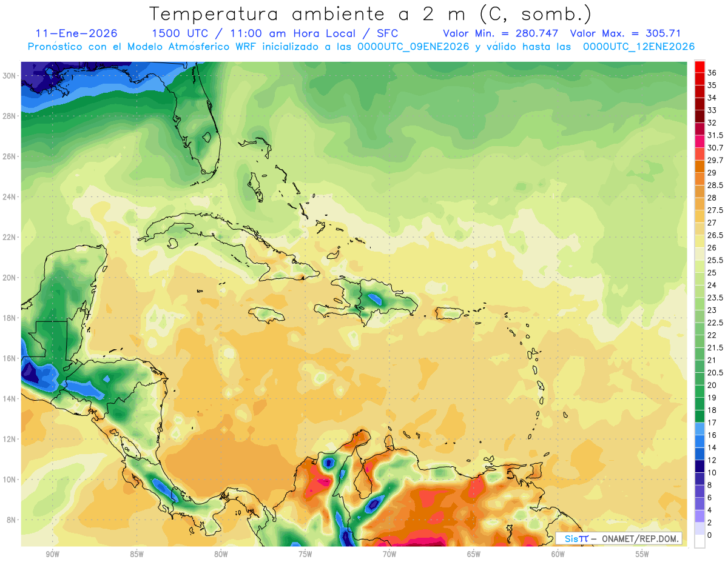Pick the dark maroon swatch between 32 and 33
Screen dimensions: 728x562
pyautogui.click(x=699, y=117)
